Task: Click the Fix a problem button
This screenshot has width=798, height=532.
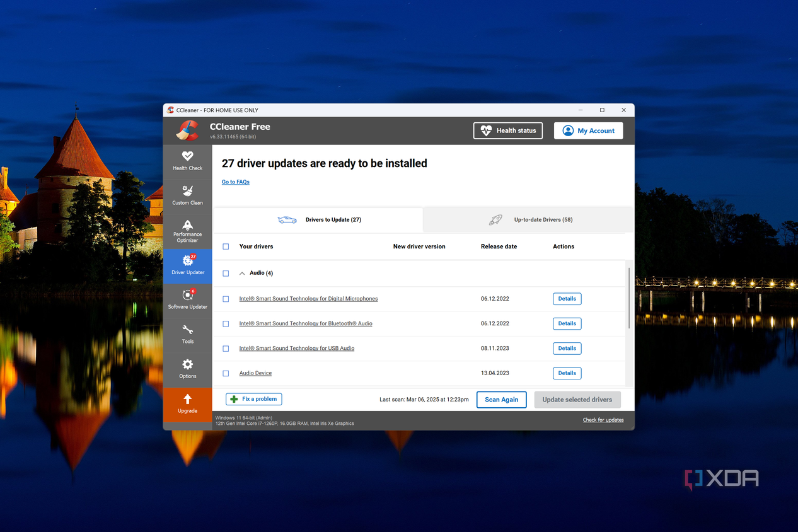Action: (x=254, y=399)
